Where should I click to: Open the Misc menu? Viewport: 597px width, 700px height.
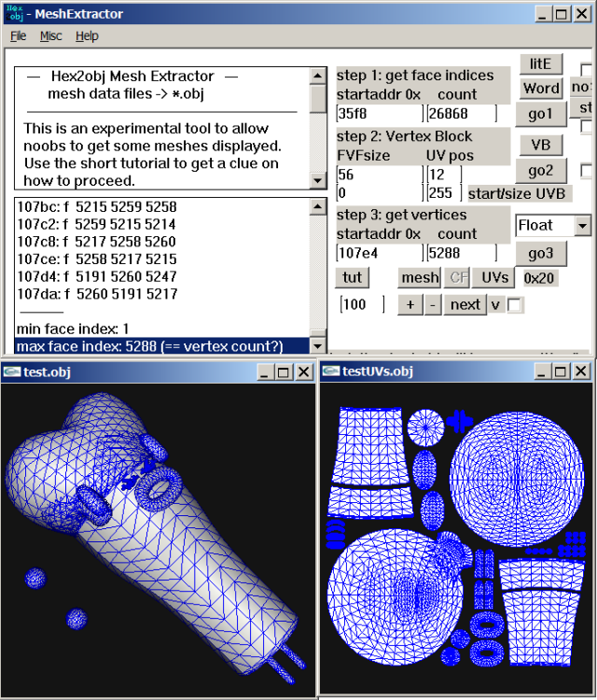(51, 35)
